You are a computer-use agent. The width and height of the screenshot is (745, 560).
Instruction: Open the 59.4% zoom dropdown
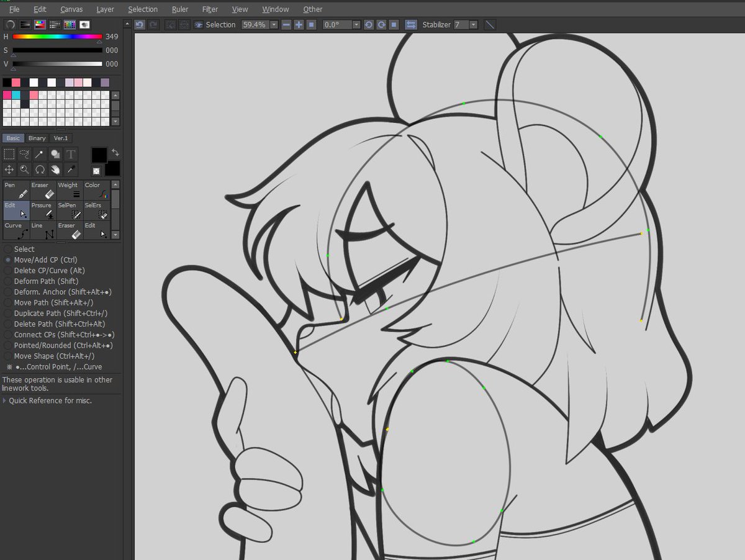pyautogui.click(x=274, y=25)
